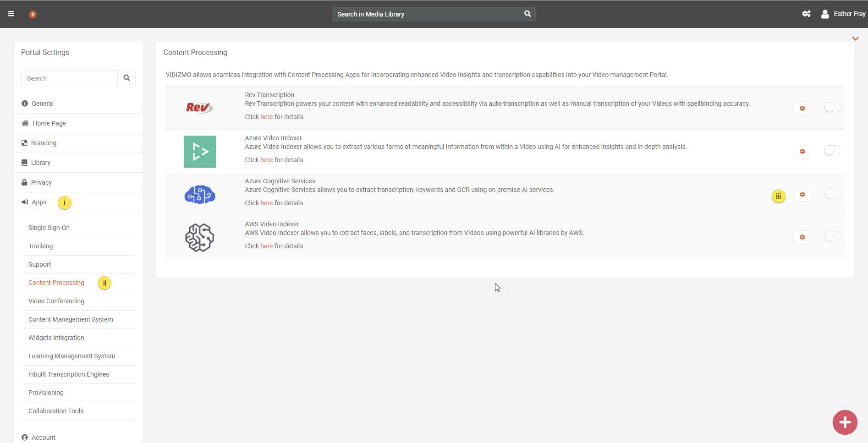Open the admin settings gears icon
This screenshot has width=868, height=443.
tap(806, 14)
